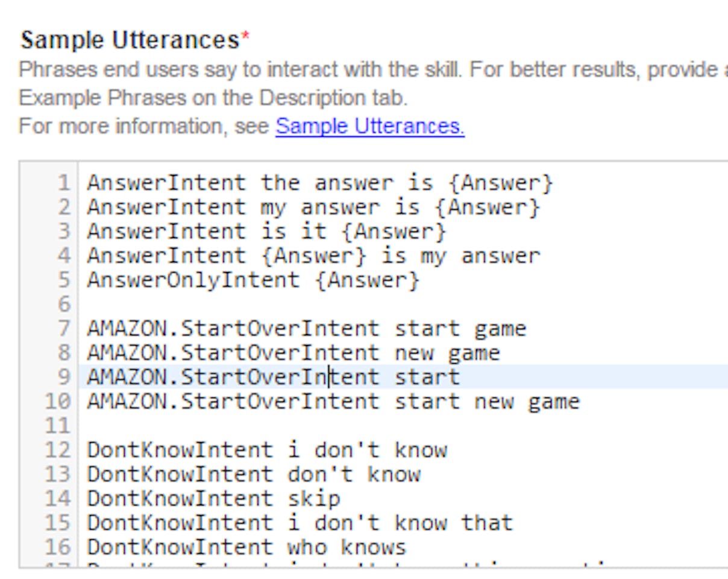
Task: Click the 'Sample Utterances' section heading
Action: 130,41
